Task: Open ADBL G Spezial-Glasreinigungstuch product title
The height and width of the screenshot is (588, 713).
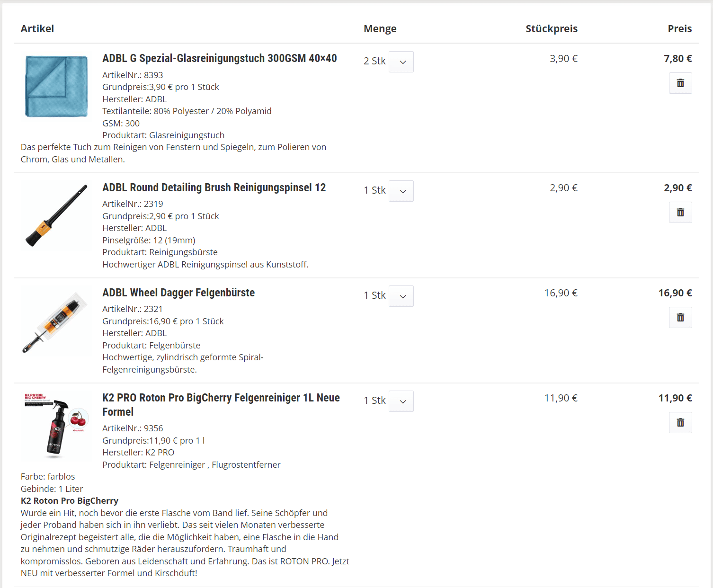Action: tap(219, 58)
